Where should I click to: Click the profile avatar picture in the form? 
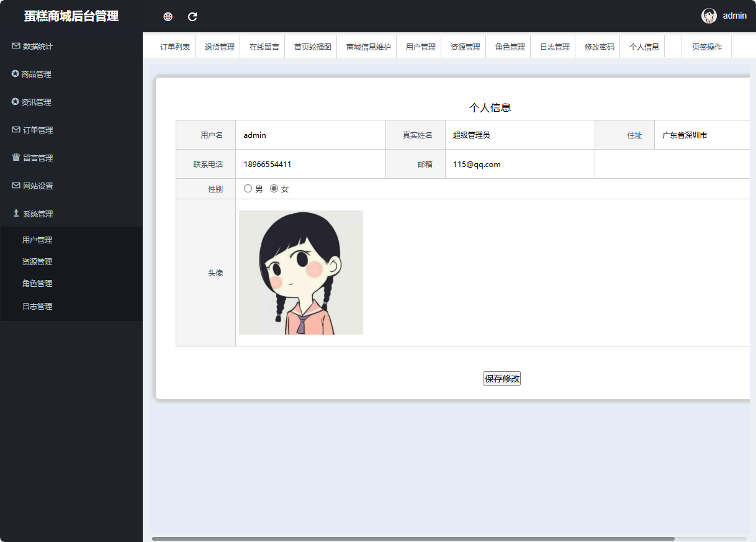(x=300, y=272)
